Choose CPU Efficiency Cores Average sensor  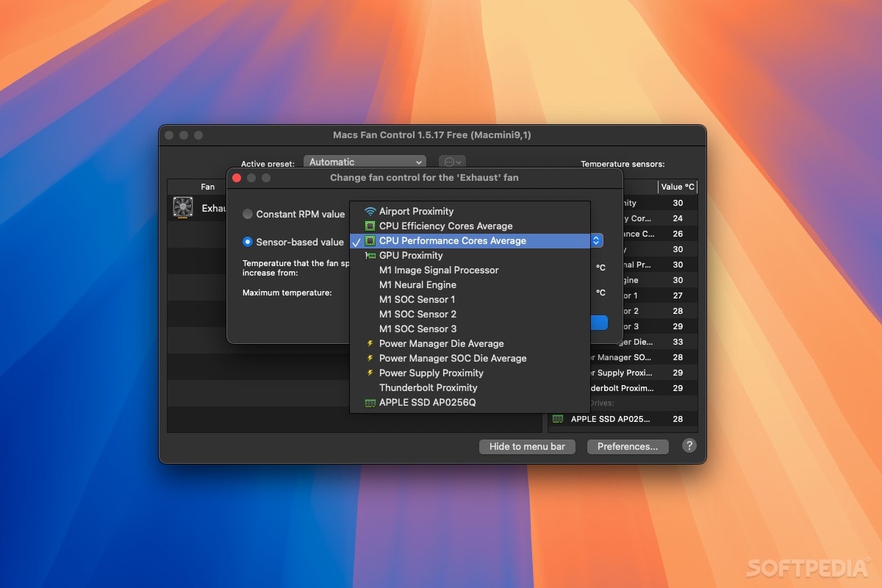coord(470,226)
